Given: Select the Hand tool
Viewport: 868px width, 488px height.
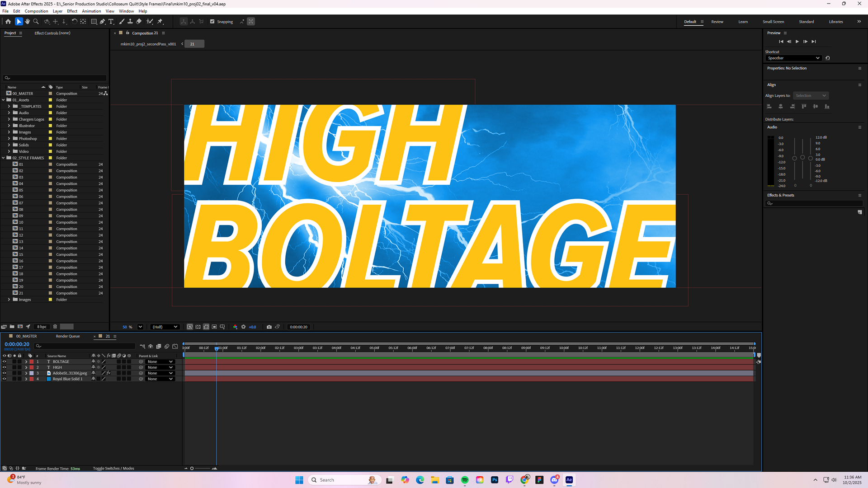Looking at the screenshot, I should (x=28, y=21).
